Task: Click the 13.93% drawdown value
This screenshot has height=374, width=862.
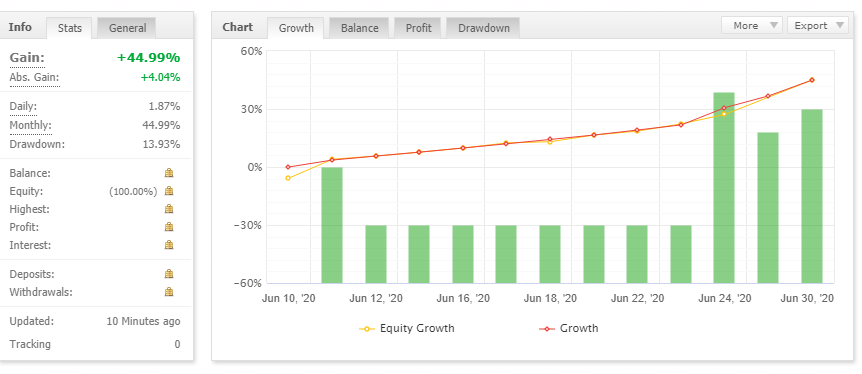Action: [x=161, y=145]
